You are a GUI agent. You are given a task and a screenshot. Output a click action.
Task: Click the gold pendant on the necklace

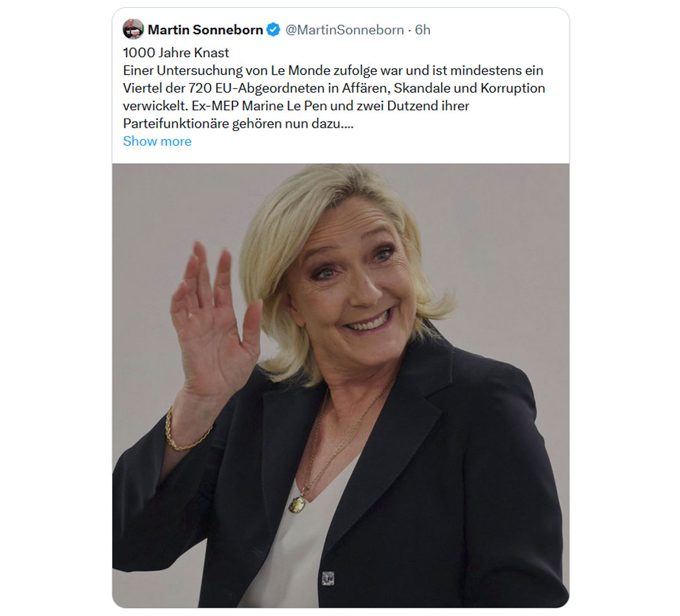tap(298, 504)
